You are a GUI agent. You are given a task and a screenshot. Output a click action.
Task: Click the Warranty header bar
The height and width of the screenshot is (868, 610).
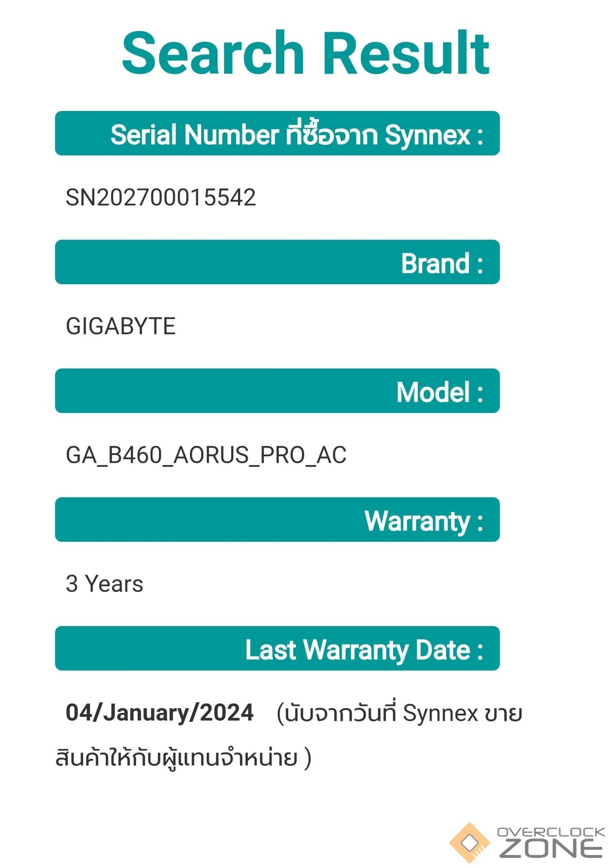click(x=277, y=520)
